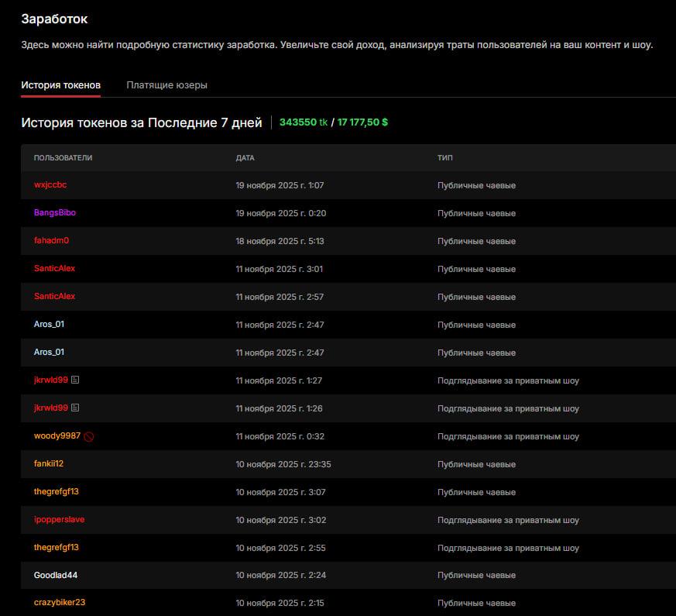Click the 343550 tk token total
Image resolution: width=676 pixels, height=616 pixels.
point(303,122)
